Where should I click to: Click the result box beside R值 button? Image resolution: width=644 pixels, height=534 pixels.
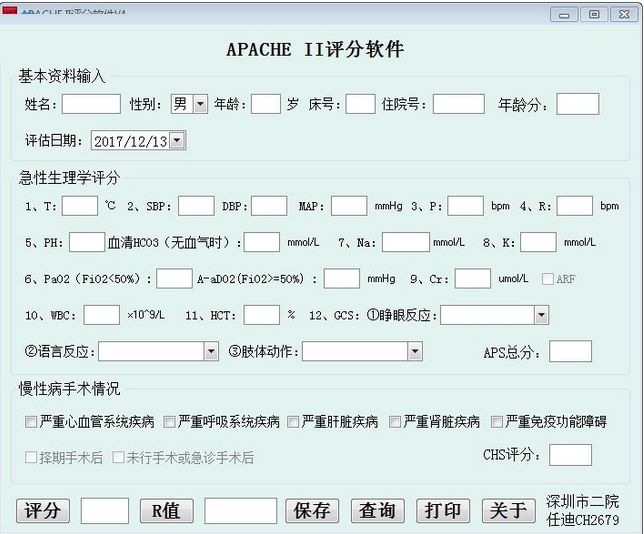pyautogui.click(x=241, y=511)
